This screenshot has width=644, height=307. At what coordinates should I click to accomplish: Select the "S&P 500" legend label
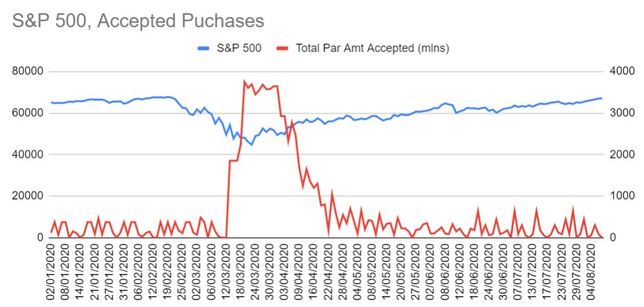pyautogui.click(x=239, y=47)
